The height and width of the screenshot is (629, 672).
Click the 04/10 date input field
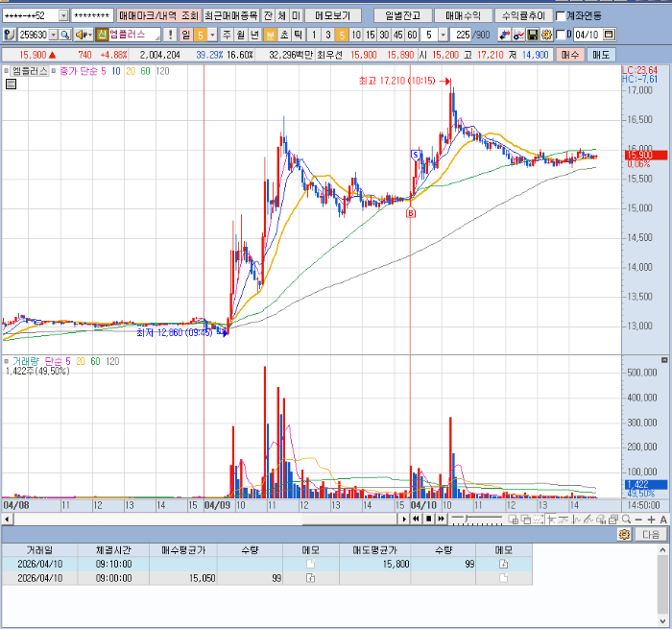[588, 35]
